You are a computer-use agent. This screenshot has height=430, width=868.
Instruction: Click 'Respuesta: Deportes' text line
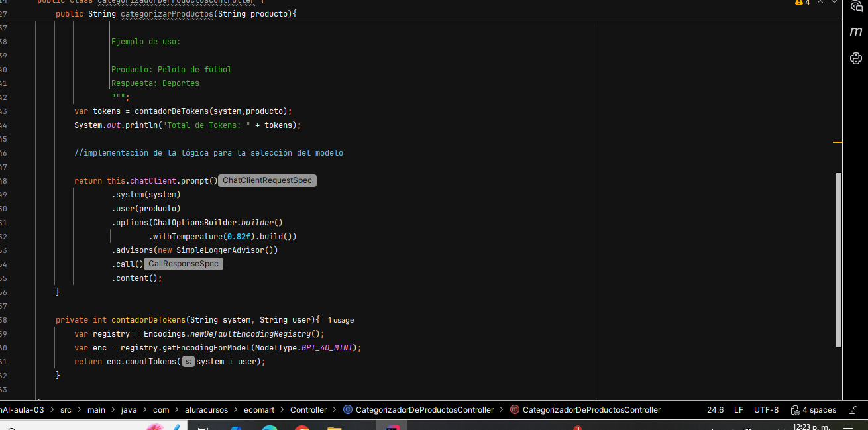[155, 83]
